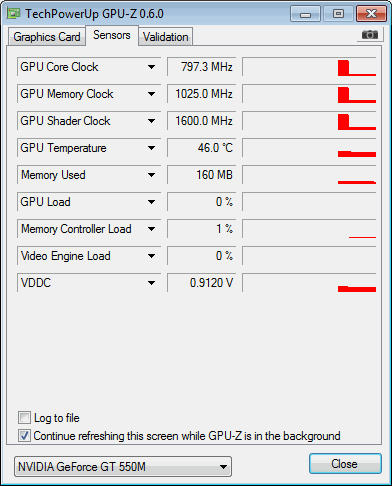Expand the Video Engine Load dropdown
Image resolution: width=392 pixels, height=486 pixels.
pos(151,256)
